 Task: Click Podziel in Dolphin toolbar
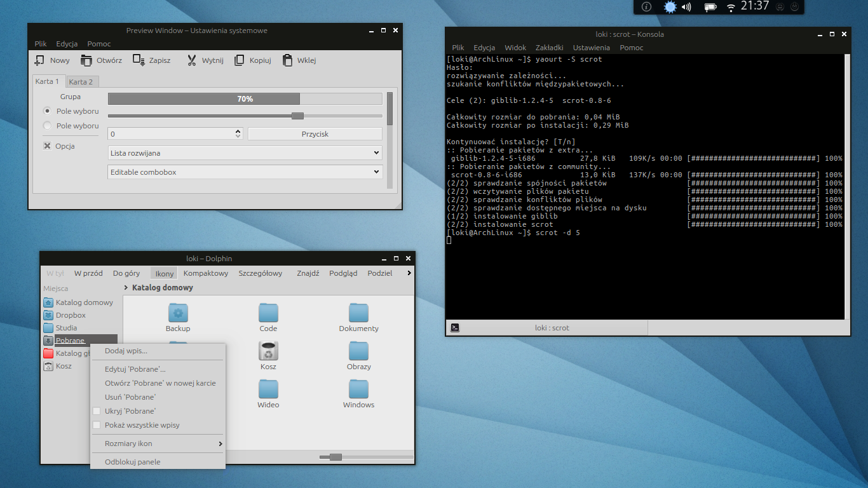[x=380, y=273]
